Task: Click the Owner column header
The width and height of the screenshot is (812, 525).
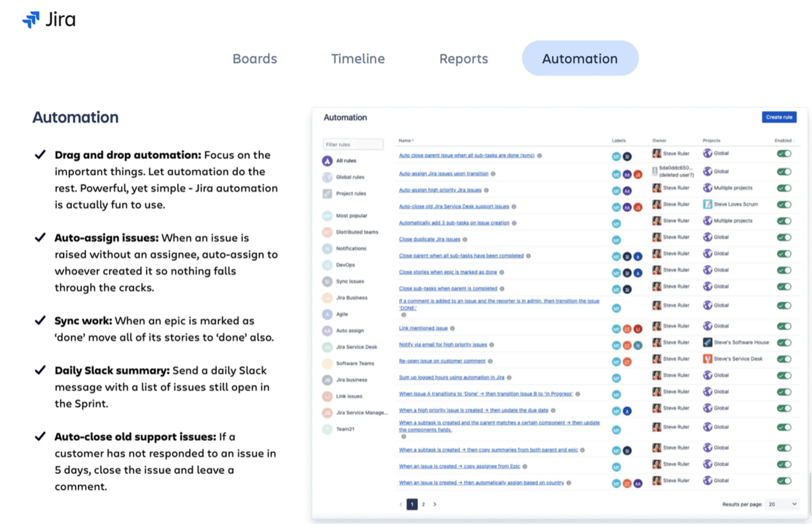Action: [659, 141]
